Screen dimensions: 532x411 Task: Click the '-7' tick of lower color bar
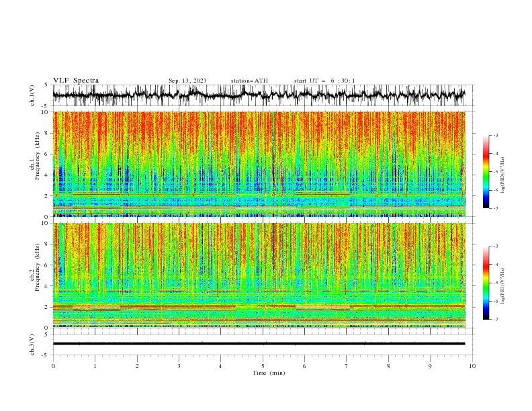click(x=495, y=320)
